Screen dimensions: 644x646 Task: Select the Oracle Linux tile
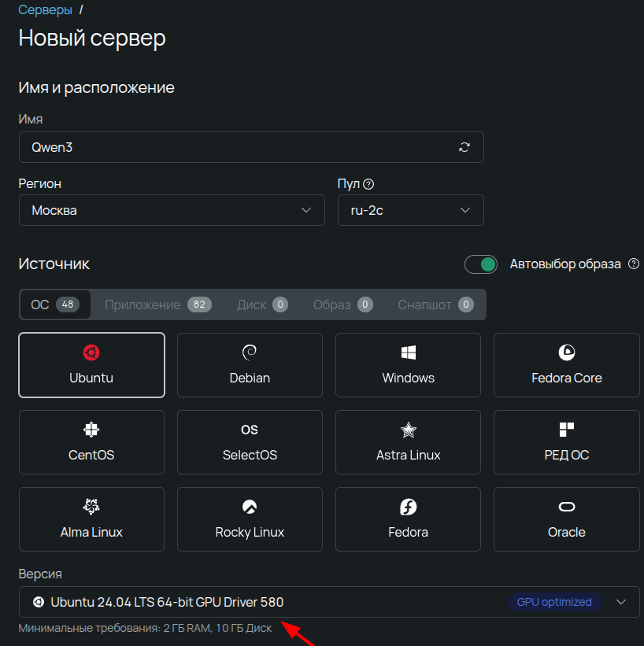click(x=566, y=519)
